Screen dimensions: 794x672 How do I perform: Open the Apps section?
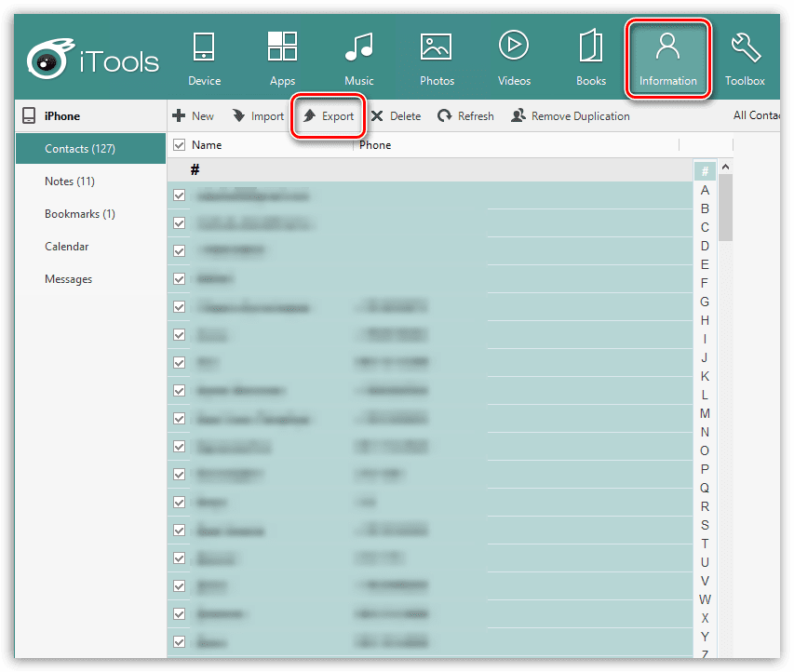pos(282,59)
